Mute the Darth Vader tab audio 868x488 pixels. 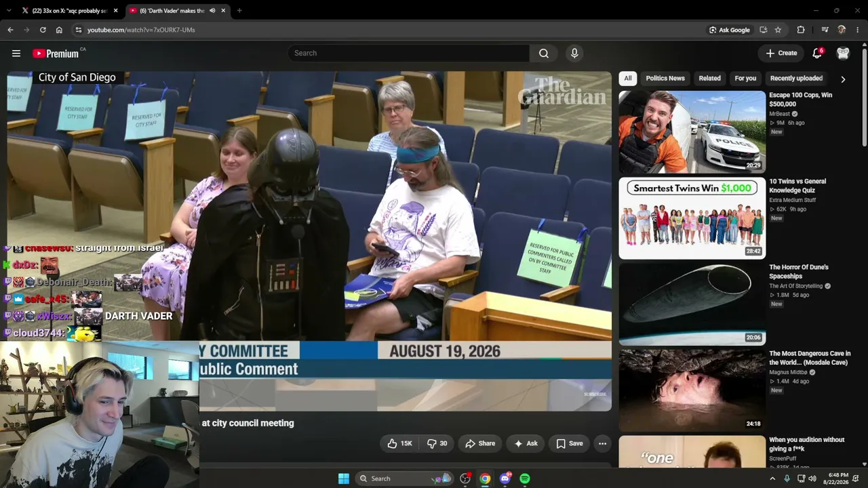(x=212, y=10)
